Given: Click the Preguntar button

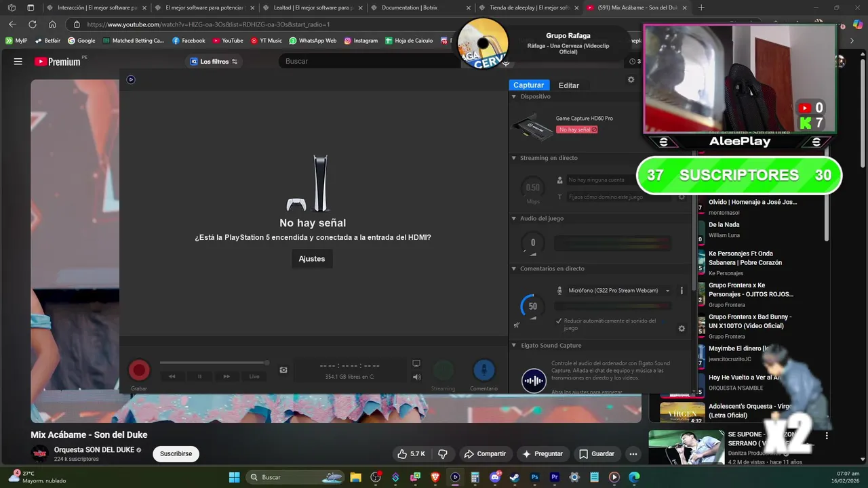Looking at the screenshot, I should (x=542, y=453).
